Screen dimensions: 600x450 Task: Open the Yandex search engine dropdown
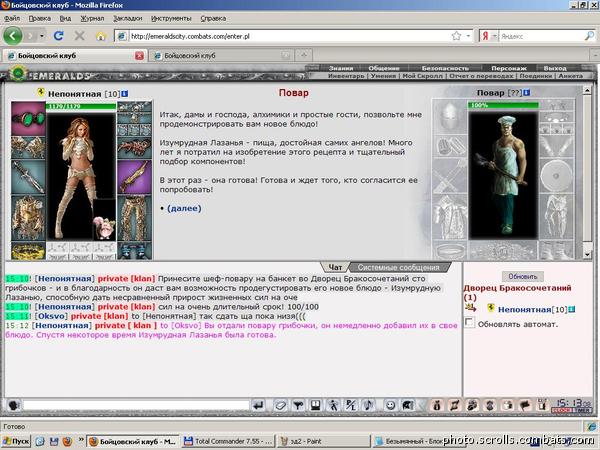click(x=494, y=36)
